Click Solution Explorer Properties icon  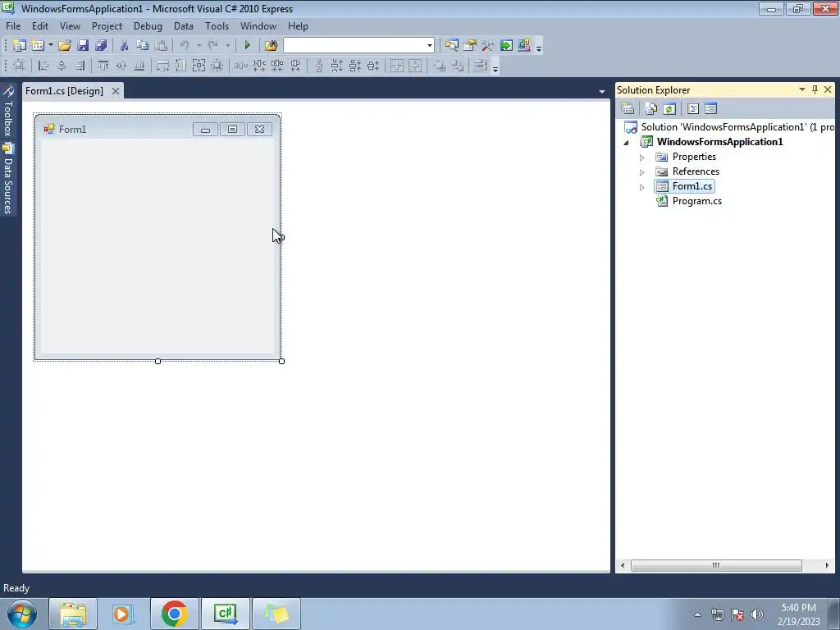(628, 109)
